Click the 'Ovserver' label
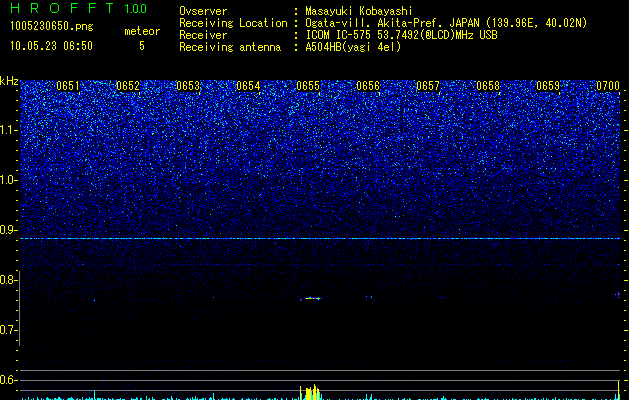Image resolution: width=629 pixels, height=400 pixels. click(203, 11)
